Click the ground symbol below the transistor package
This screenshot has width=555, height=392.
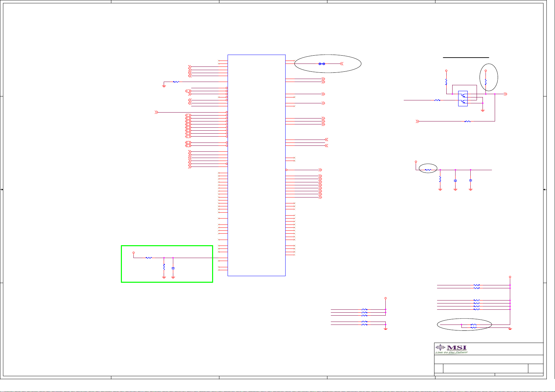[x=483, y=111]
